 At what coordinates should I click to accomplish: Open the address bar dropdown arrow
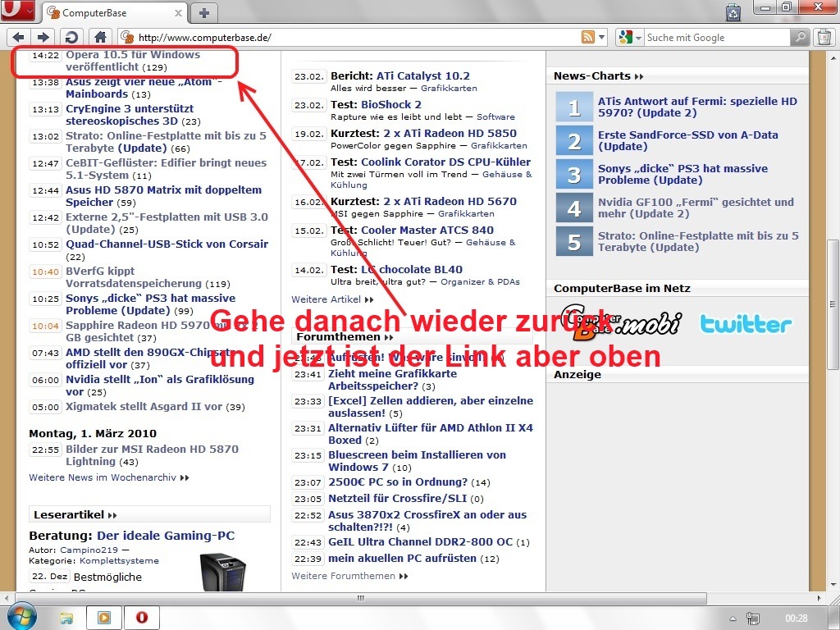pos(602,37)
